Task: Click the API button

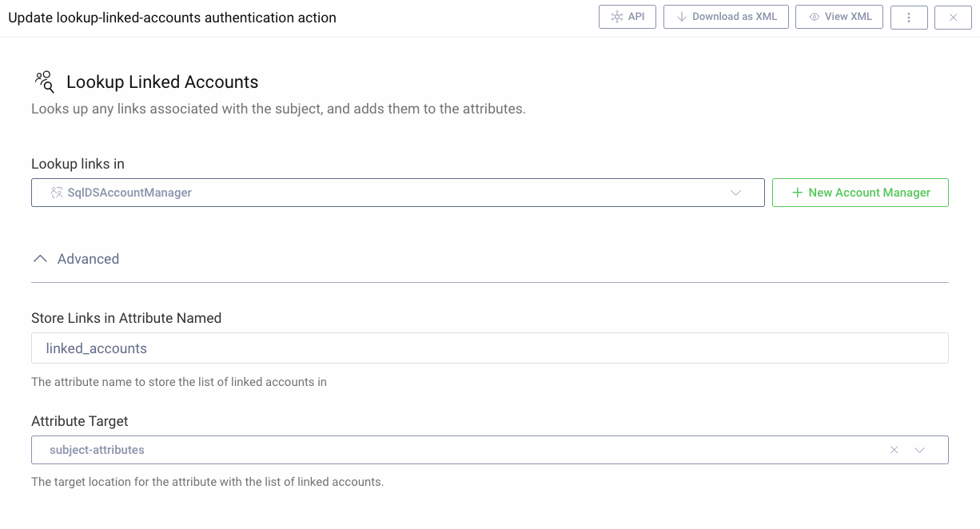Action: pos(627,16)
